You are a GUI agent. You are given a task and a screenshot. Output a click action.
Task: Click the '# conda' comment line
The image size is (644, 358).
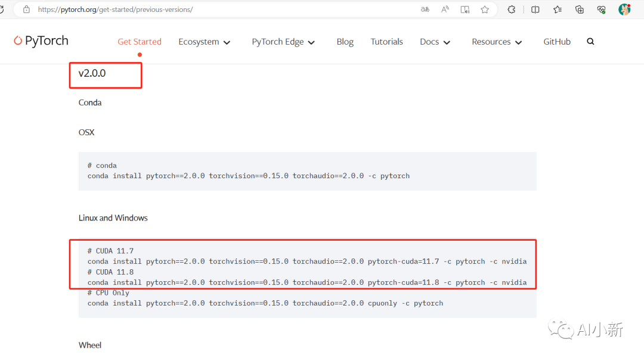[x=102, y=166]
